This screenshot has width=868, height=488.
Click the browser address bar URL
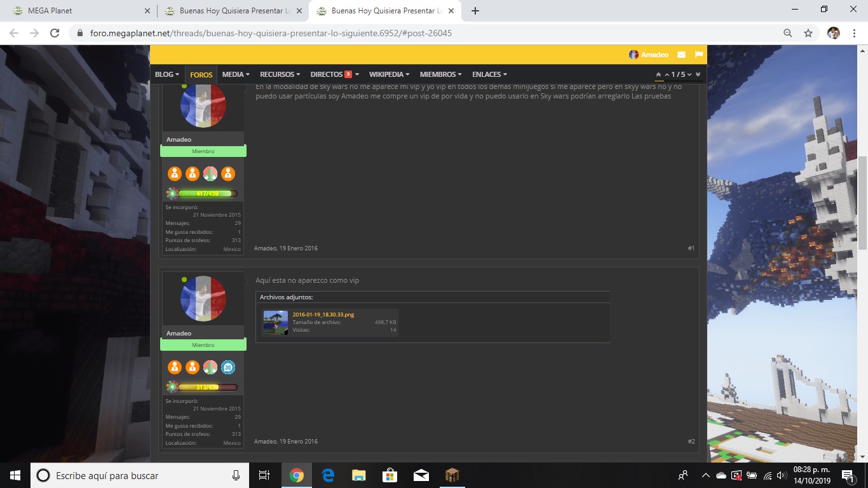pos(269,33)
